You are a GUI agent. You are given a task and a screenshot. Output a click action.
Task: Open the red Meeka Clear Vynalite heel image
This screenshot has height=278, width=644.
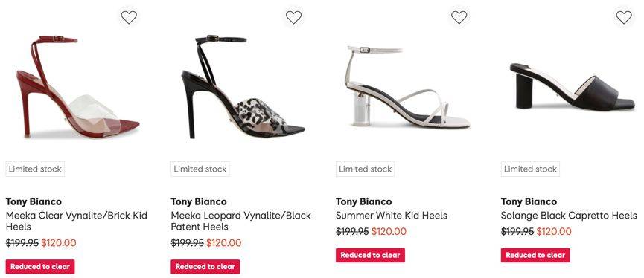click(x=78, y=86)
